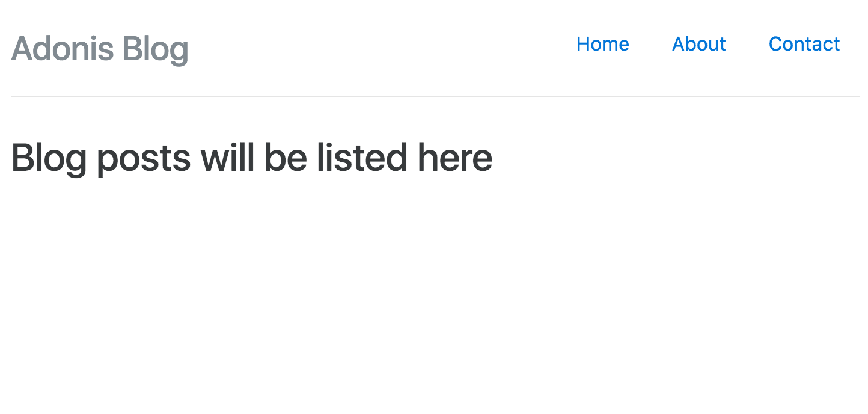Choose About from the header navigation

pos(698,44)
